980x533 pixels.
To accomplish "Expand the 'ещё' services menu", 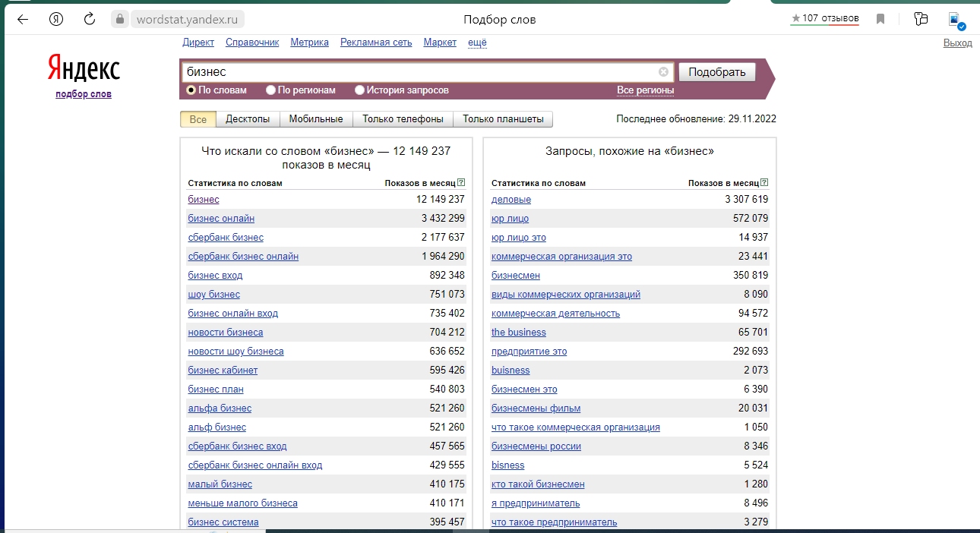I will (477, 43).
